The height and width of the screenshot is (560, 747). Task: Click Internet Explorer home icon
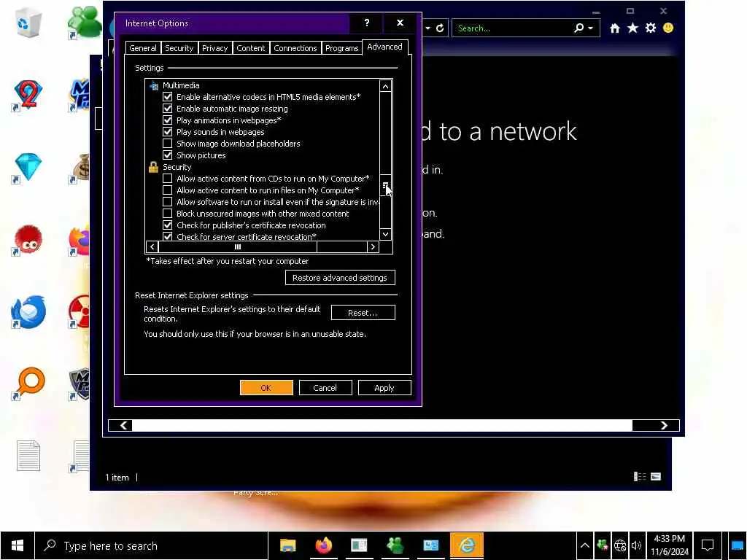[x=614, y=28]
